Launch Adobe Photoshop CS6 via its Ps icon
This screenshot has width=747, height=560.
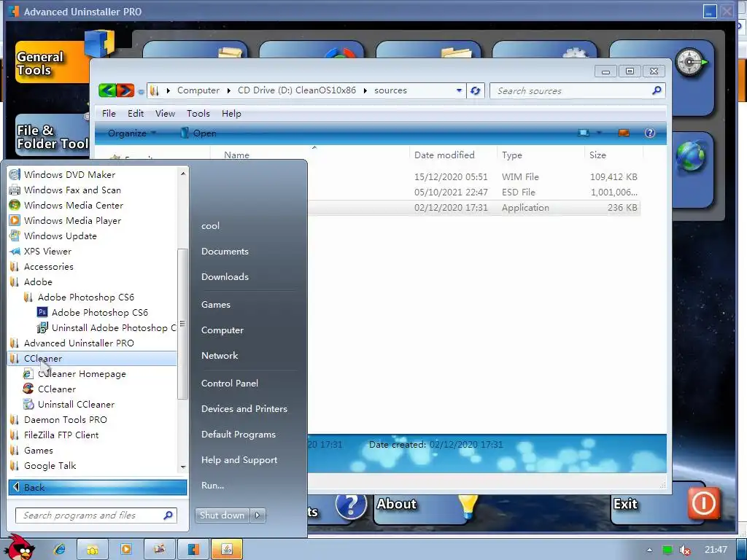[42, 312]
